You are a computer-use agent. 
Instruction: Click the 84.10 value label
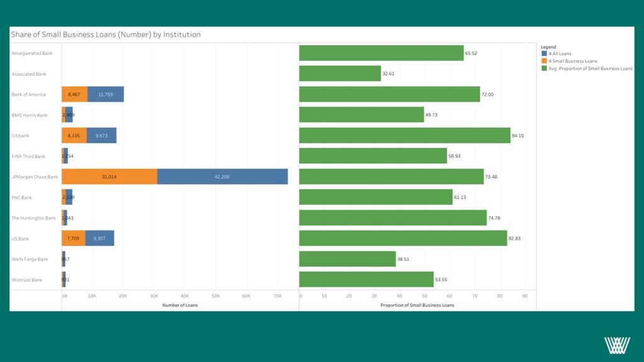coord(518,136)
